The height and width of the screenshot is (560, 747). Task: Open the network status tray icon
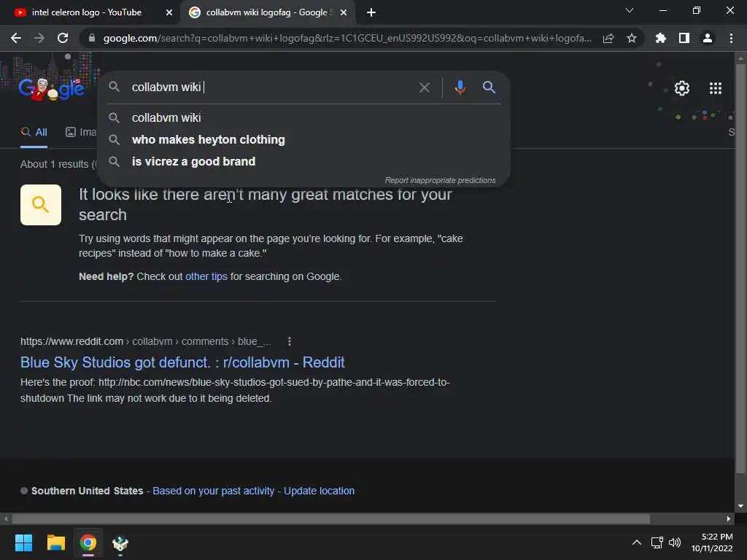tap(657, 542)
